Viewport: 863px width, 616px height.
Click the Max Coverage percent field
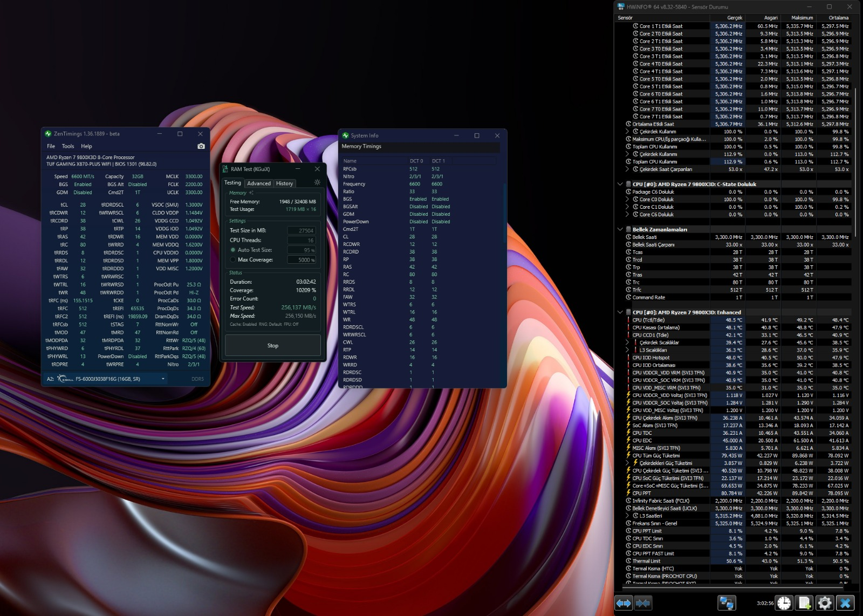pyautogui.click(x=301, y=259)
